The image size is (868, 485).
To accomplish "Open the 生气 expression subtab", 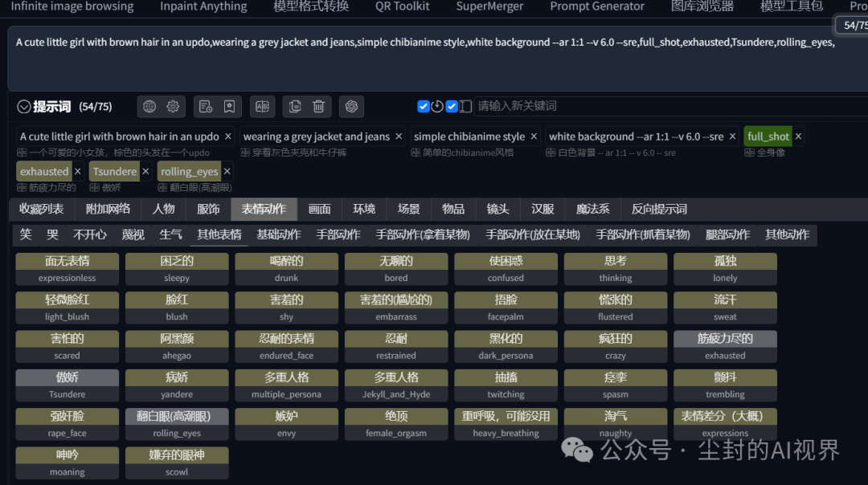I will [170, 234].
